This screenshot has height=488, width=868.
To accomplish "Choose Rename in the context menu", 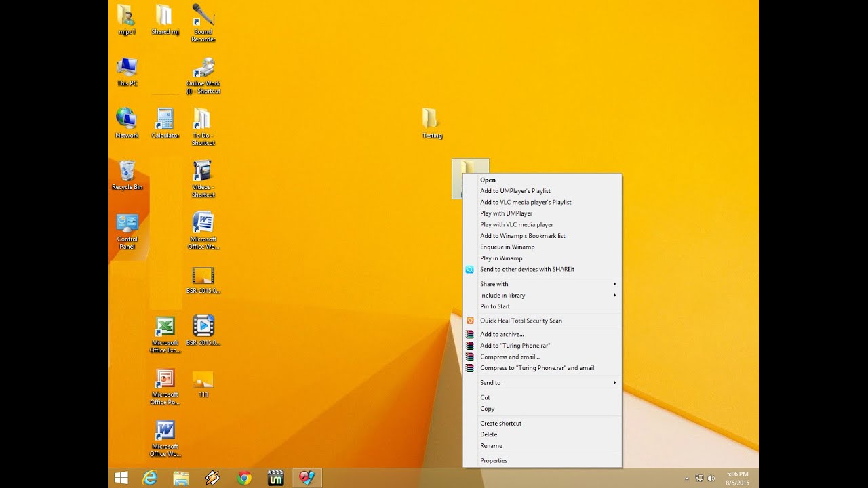I will coord(542,445).
